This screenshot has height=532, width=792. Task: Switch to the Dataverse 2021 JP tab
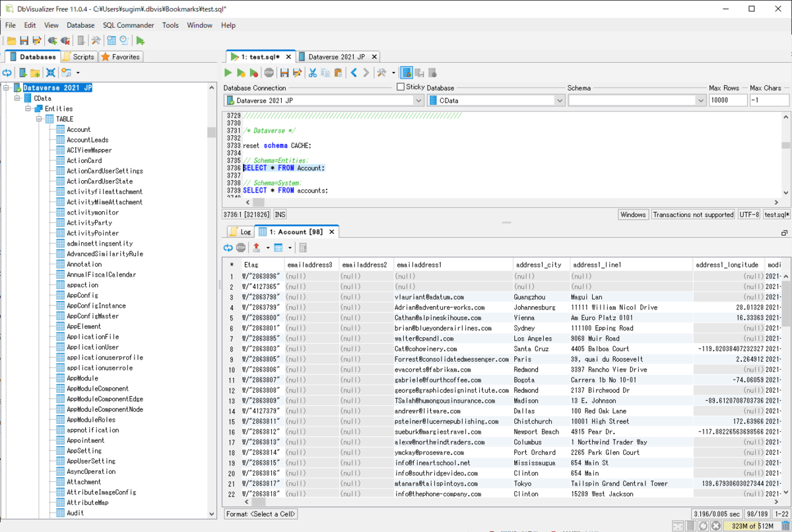pyautogui.click(x=338, y=56)
